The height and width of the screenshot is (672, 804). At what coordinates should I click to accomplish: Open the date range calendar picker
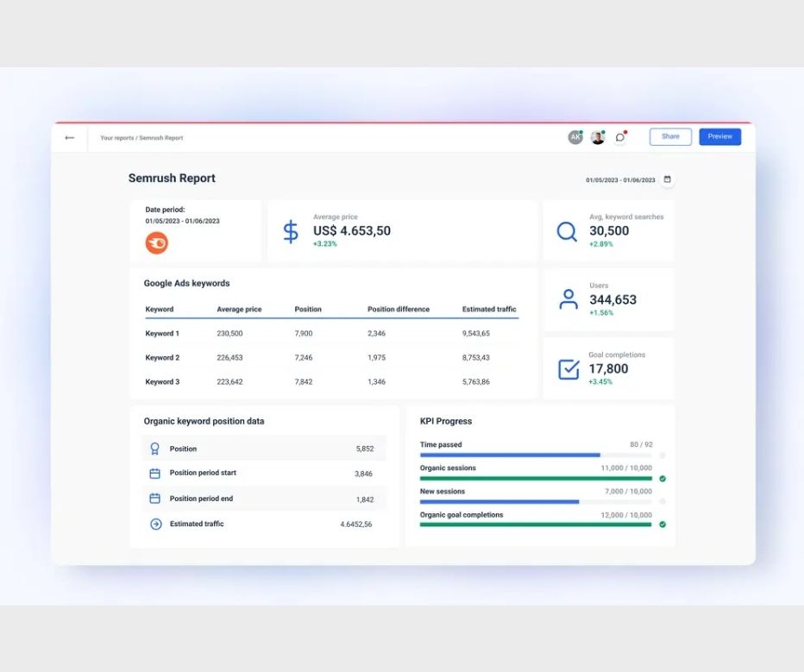667,179
